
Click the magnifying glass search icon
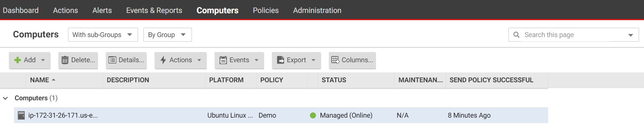[x=516, y=35]
